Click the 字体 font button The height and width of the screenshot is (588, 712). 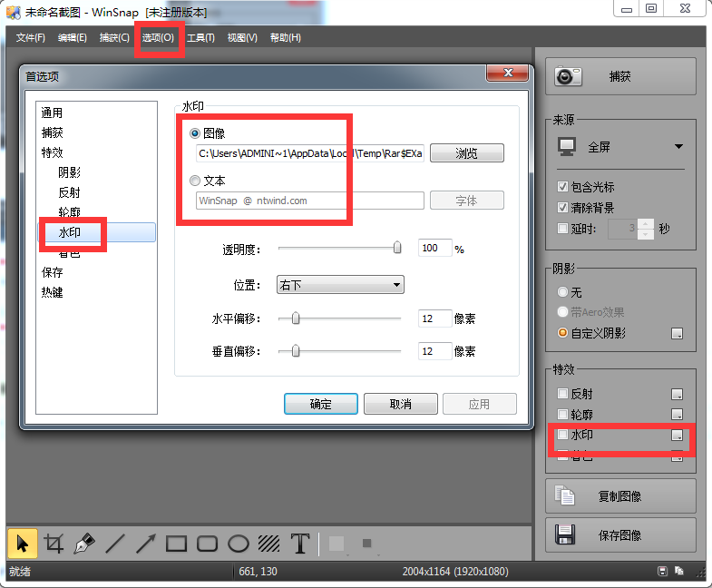[467, 201]
